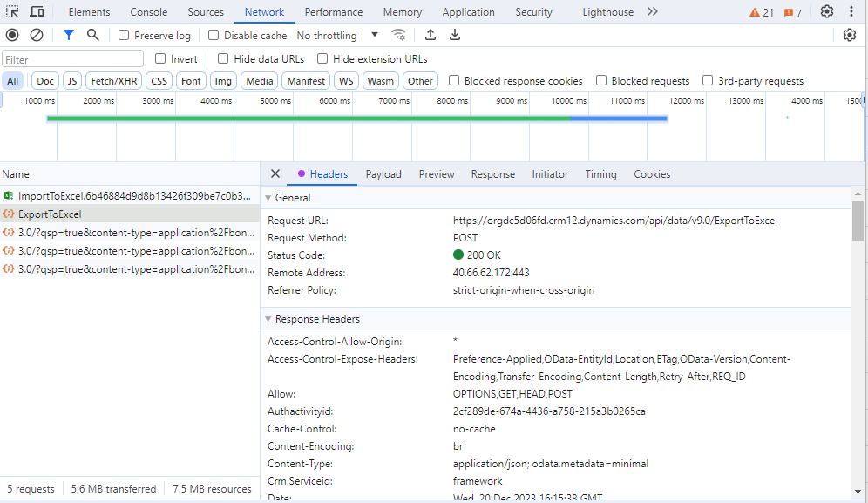Open the Memory panel
The width and height of the screenshot is (868, 503).
tap(403, 11)
